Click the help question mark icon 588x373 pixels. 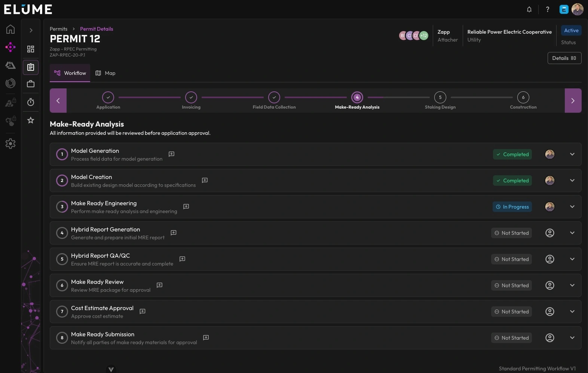548,9
